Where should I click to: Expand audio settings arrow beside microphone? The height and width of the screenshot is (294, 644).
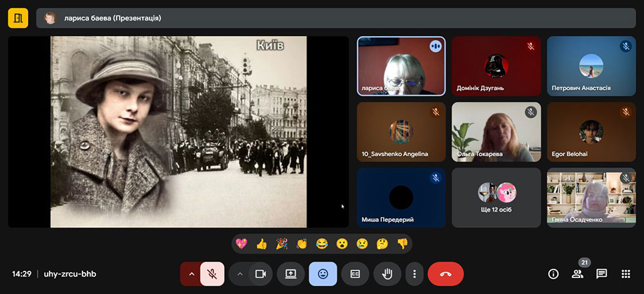191,274
